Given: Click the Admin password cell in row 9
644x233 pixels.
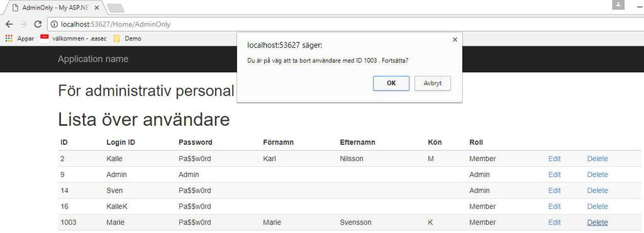Looking at the screenshot, I should (x=189, y=174).
